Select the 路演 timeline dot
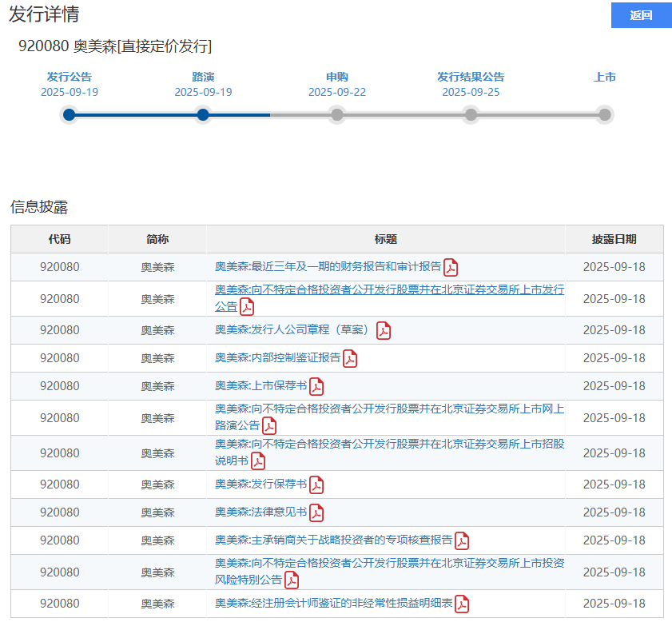The width and height of the screenshot is (672, 626). click(203, 115)
